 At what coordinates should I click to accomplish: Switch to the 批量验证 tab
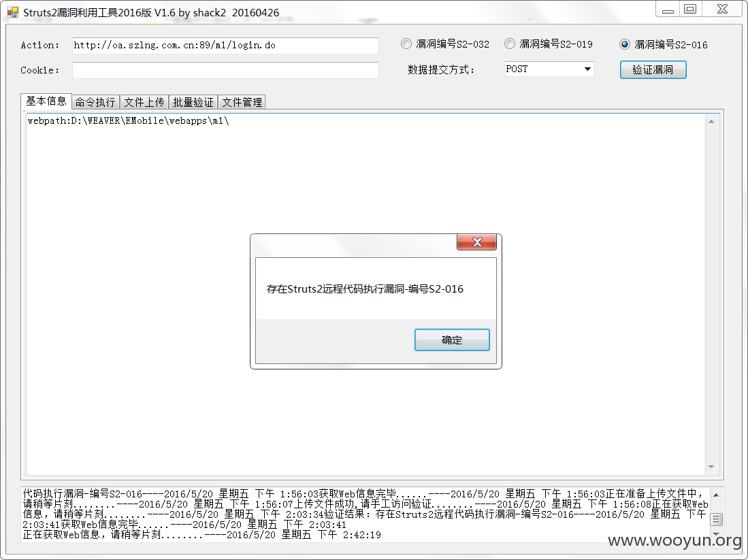(x=193, y=102)
